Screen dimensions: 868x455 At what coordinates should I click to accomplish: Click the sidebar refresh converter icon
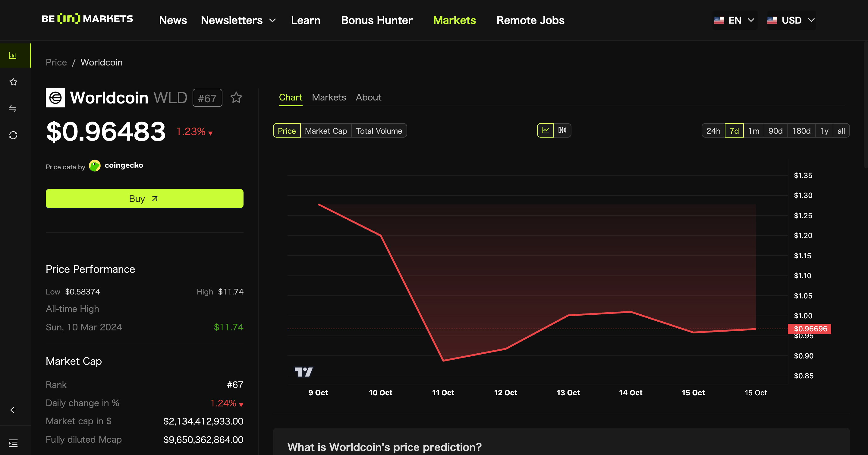[13, 135]
